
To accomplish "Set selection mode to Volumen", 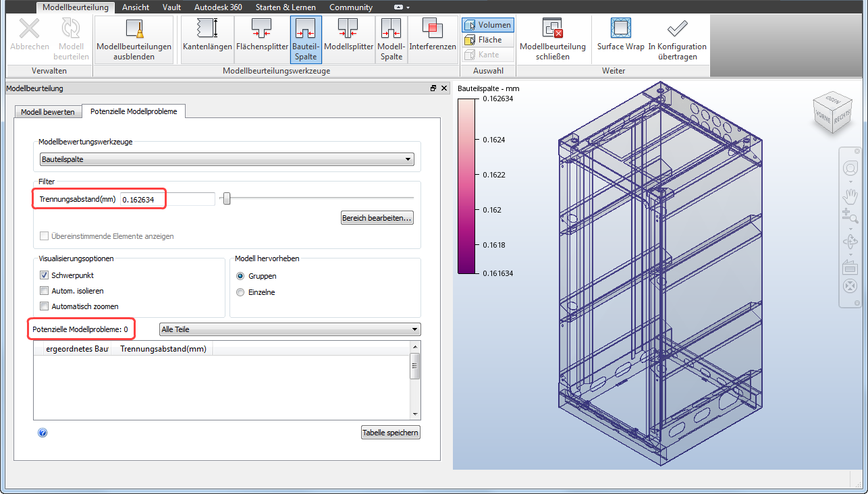I will click(488, 25).
